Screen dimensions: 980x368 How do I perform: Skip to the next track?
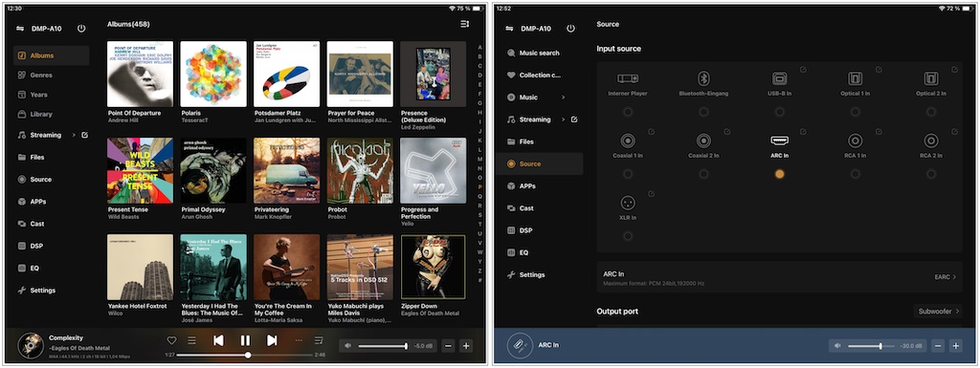click(x=272, y=340)
